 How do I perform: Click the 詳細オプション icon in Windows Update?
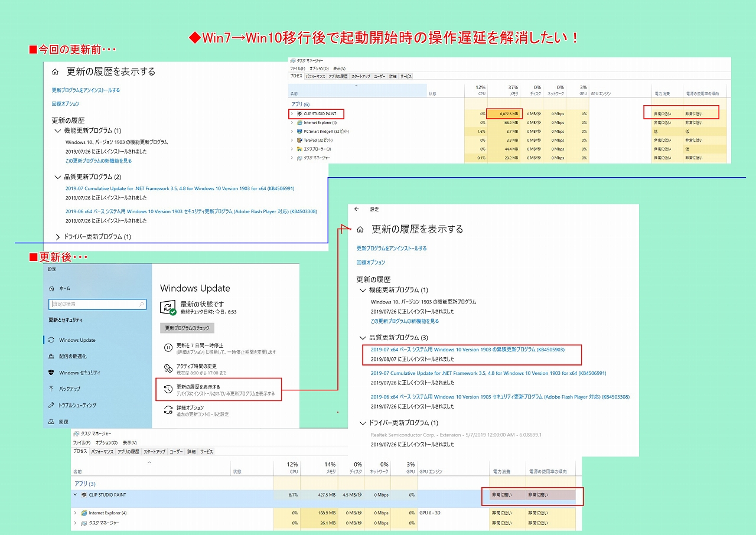(x=168, y=410)
